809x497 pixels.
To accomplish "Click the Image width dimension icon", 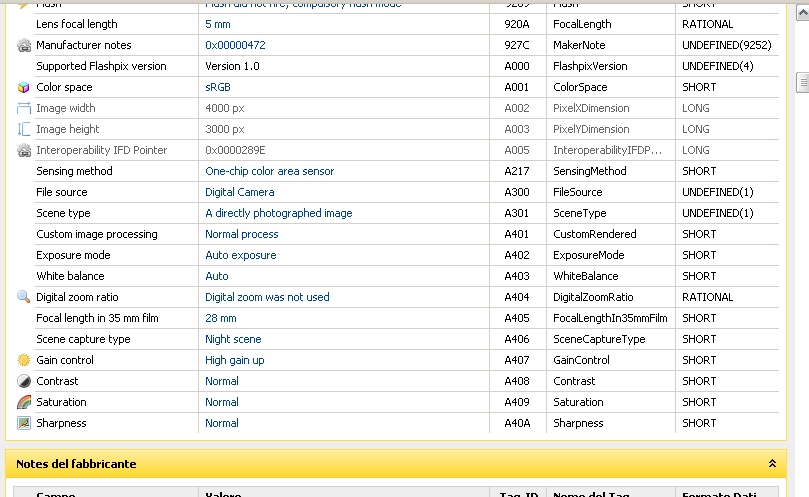I will pos(24,108).
